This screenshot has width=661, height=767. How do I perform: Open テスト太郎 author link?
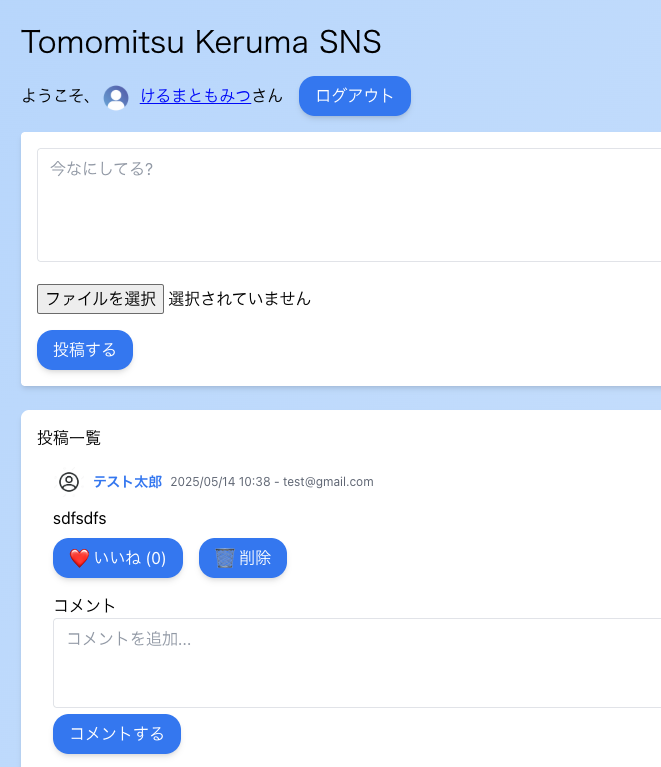point(128,482)
